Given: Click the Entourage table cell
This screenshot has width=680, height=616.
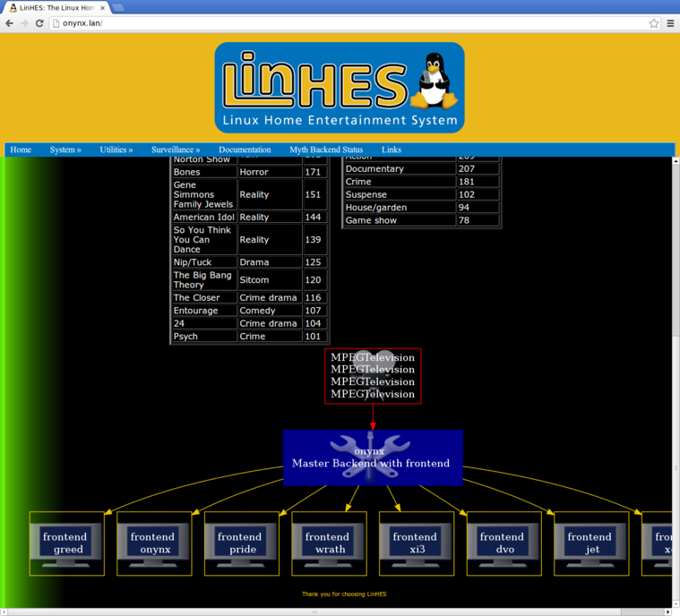Looking at the screenshot, I should [204, 311].
